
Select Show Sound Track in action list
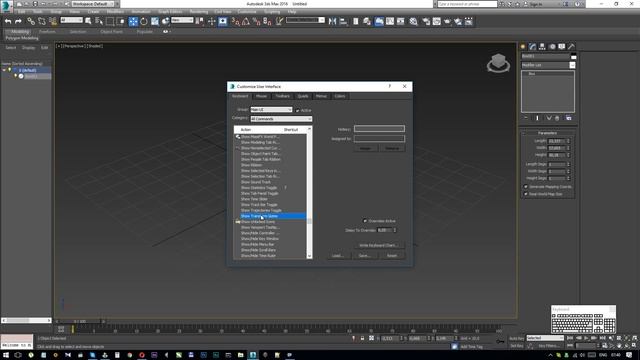pyautogui.click(x=256, y=182)
